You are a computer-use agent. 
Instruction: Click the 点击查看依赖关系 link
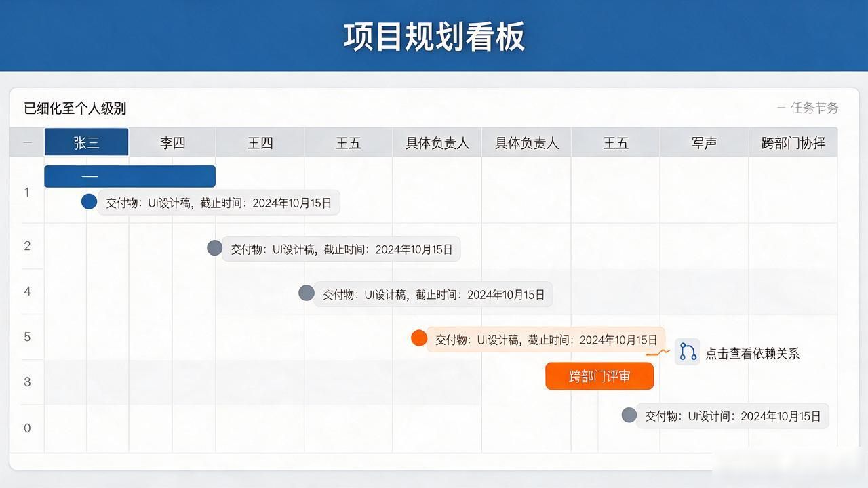point(752,353)
